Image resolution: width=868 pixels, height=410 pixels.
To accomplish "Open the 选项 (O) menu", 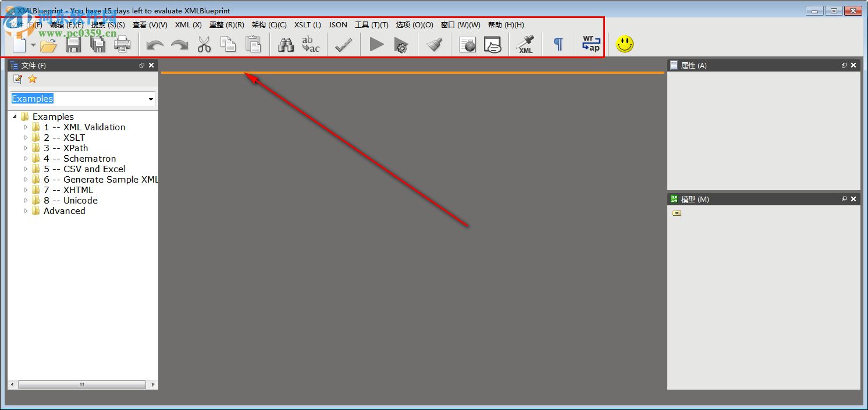I will pyautogui.click(x=415, y=25).
